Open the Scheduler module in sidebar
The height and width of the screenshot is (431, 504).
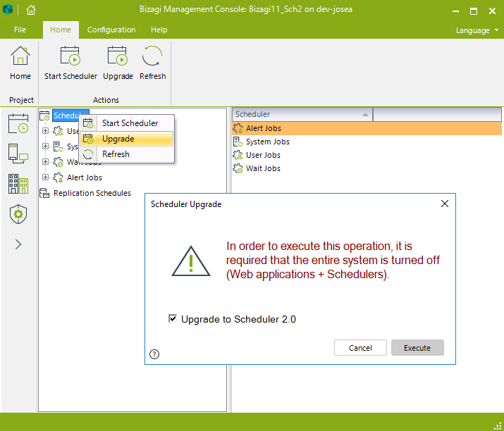(x=18, y=123)
